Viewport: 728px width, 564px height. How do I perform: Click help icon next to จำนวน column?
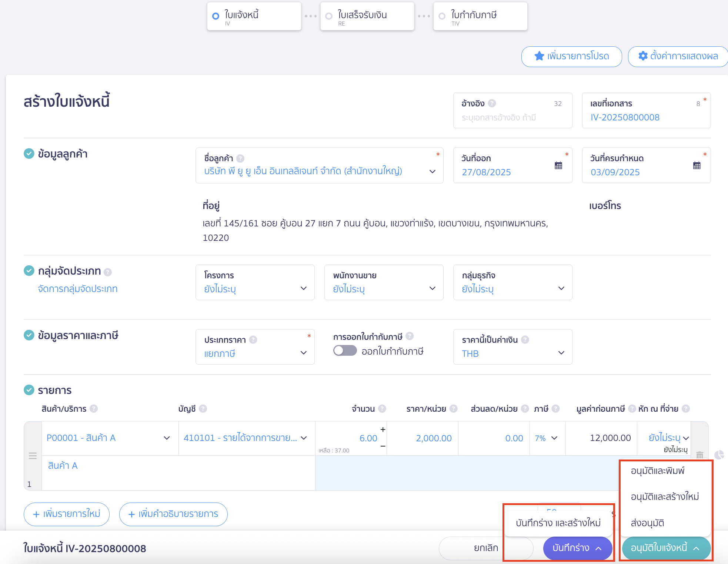[x=382, y=409]
